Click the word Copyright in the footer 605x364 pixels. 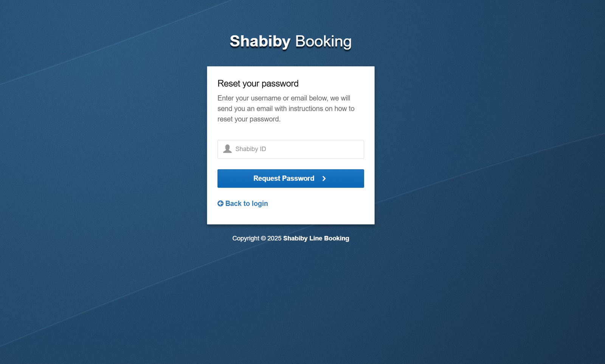(x=246, y=239)
